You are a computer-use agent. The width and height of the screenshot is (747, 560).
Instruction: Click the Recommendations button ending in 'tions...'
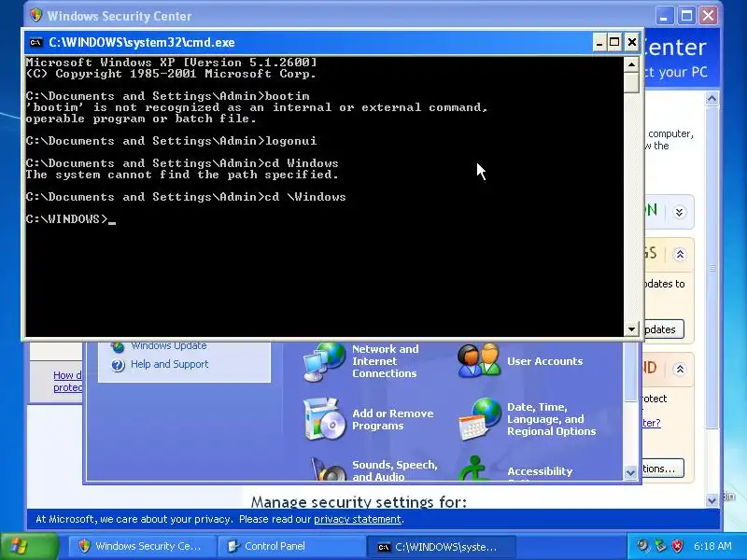[664, 469]
